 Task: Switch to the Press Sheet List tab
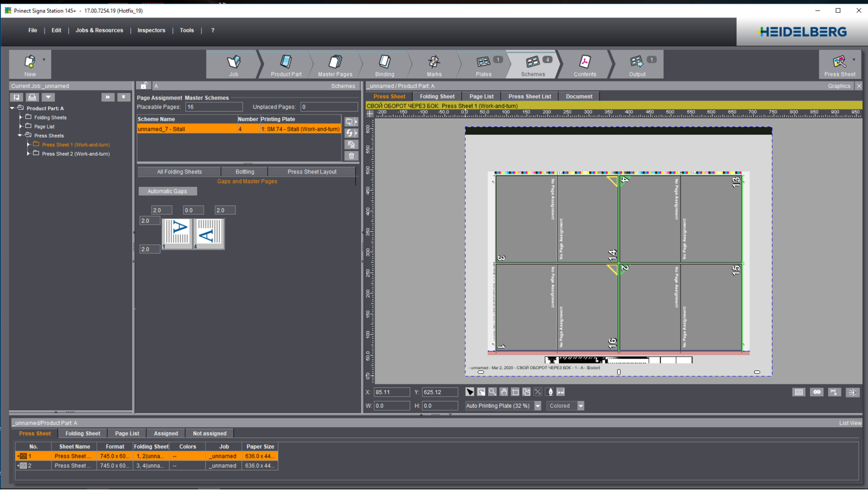[529, 97]
